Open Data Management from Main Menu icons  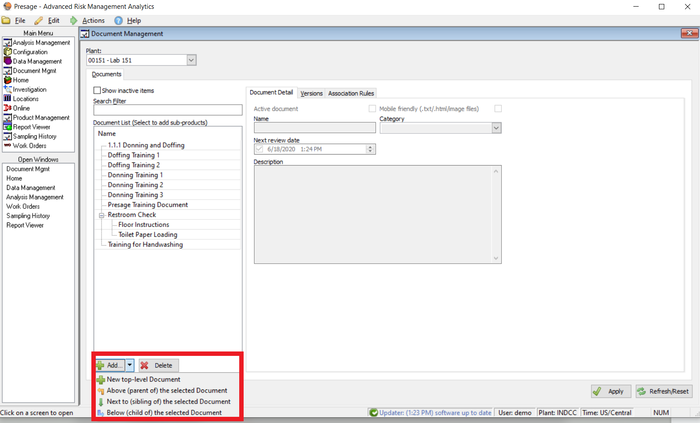click(x=7, y=61)
